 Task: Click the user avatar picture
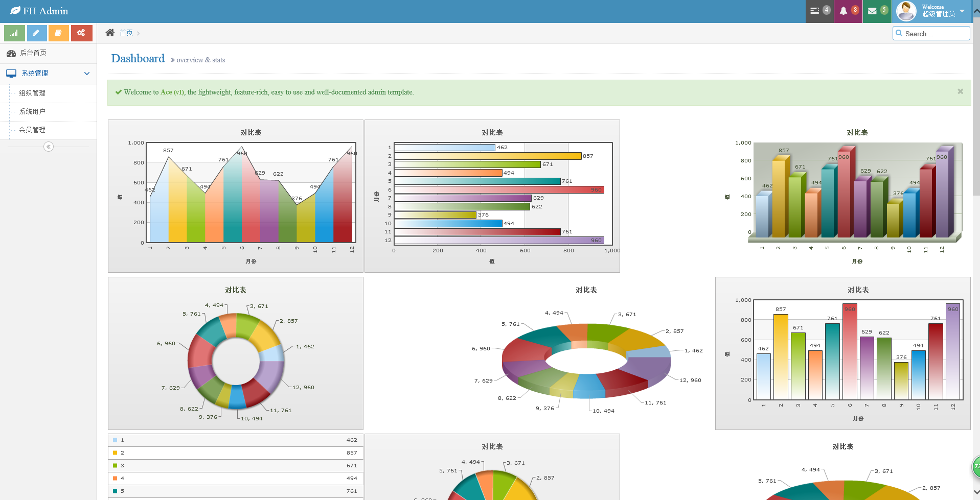click(906, 11)
